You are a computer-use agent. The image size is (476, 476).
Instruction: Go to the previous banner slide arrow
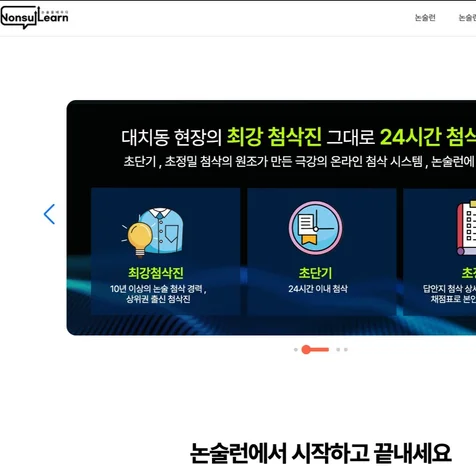pos(49,214)
